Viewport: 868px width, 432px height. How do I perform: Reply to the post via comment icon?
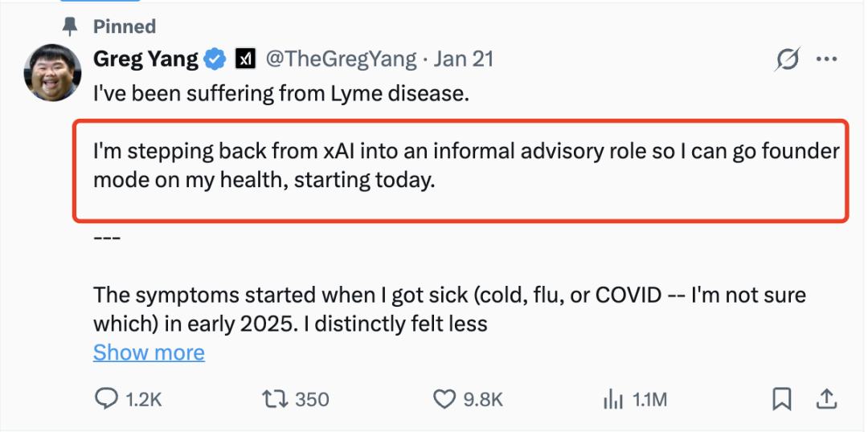(x=107, y=399)
